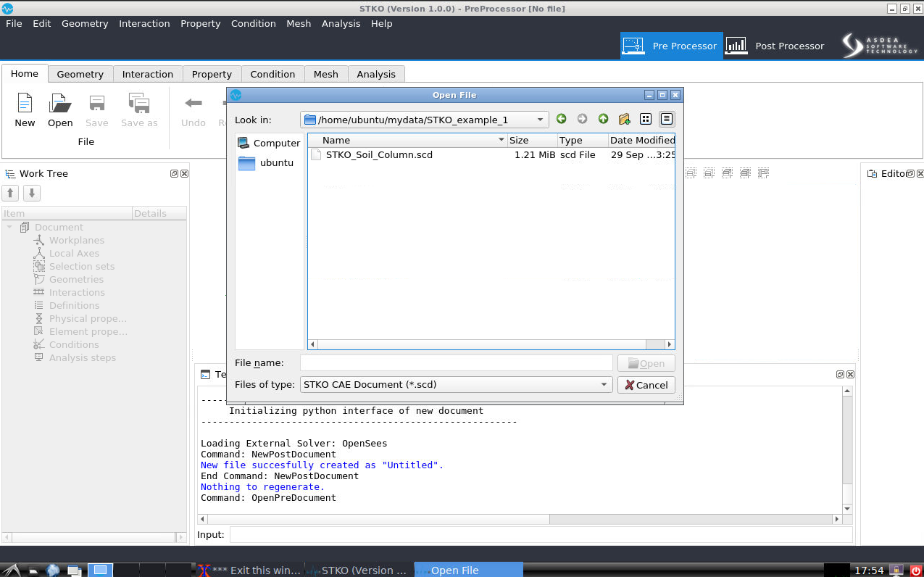
Task: Switch to the Mesh ribbon tab
Action: pos(326,74)
